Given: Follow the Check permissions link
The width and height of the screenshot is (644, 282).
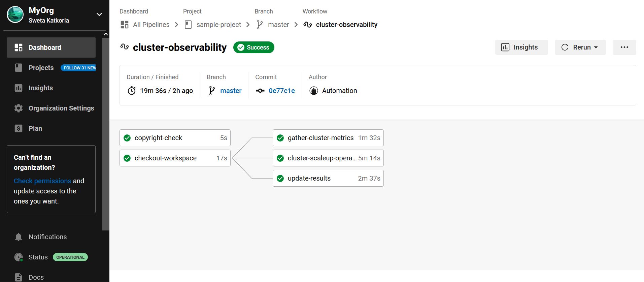Looking at the screenshot, I should (x=42, y=181).
